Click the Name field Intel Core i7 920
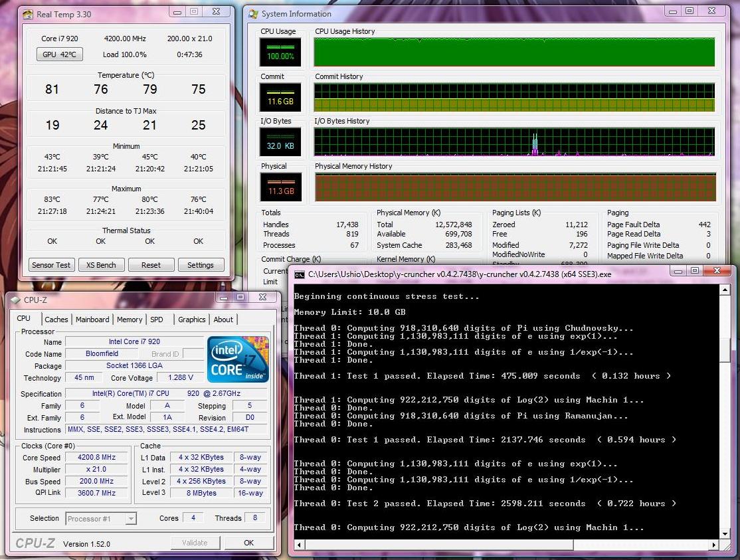This screenshot has width=740, height=560. pos(134,341)
